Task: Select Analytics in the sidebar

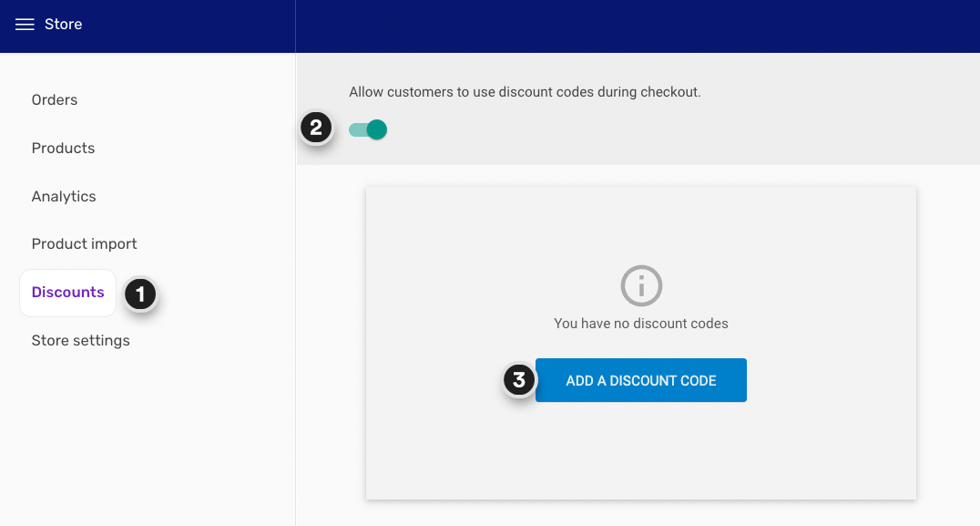Action: [x=64, y=196]
